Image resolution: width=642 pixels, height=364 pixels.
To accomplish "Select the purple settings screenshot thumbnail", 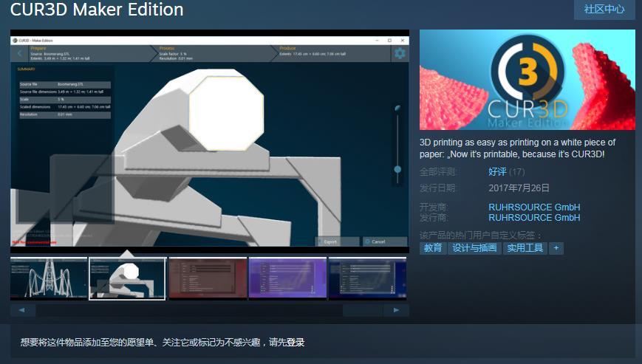I will (x=288, y=278).
